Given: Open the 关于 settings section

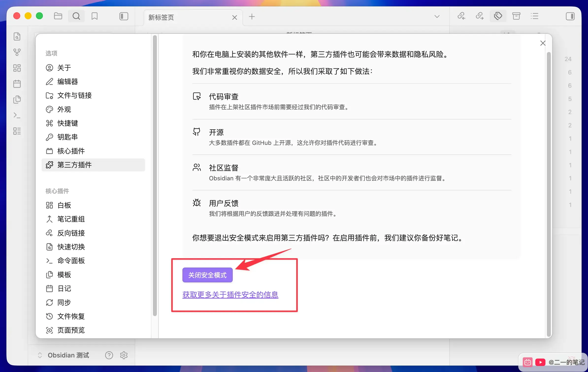Looking at the screenshot, I should 93,68.
